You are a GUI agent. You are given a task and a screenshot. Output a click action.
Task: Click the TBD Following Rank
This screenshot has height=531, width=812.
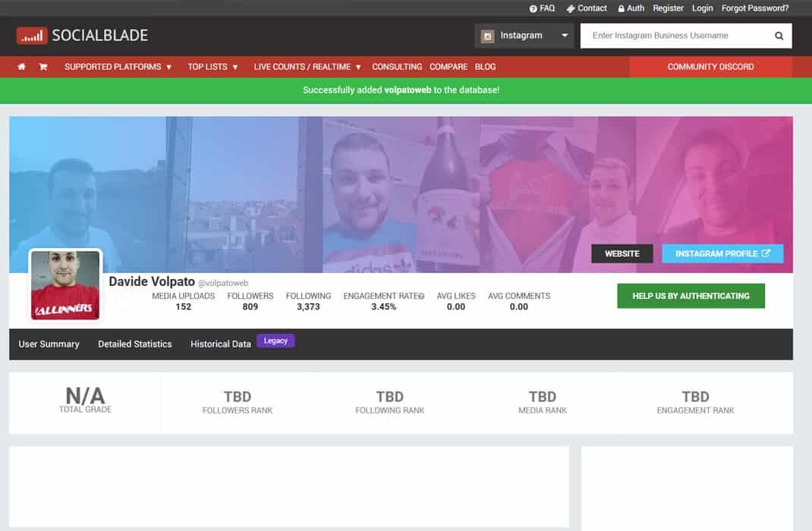[x=389, y=397]
